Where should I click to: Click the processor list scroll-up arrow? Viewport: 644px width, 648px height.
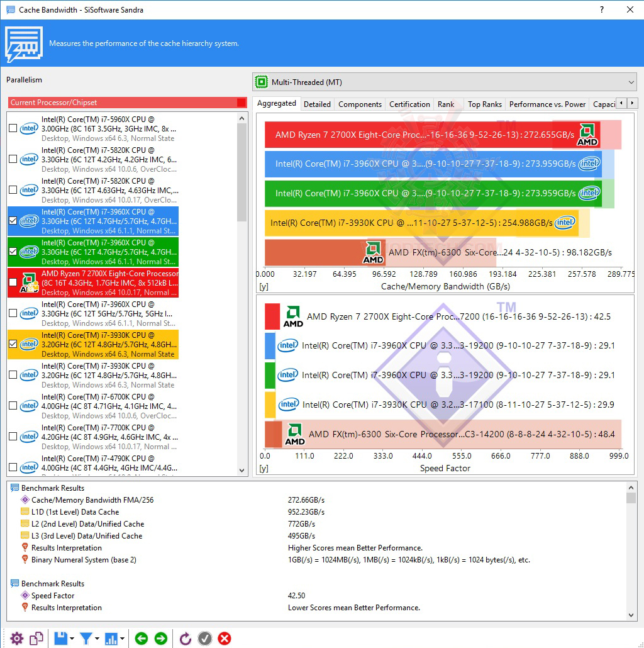pos(242,119)
